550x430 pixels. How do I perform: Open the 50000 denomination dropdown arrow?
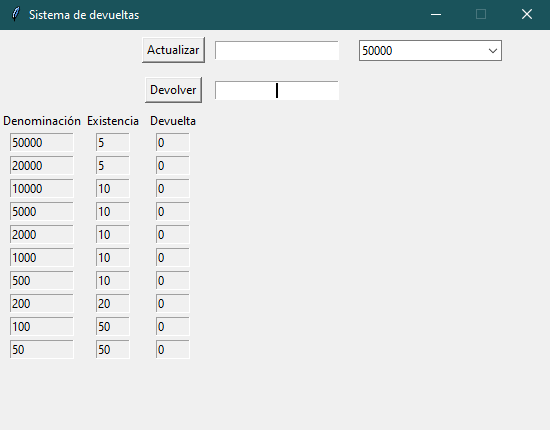(492, 51)
